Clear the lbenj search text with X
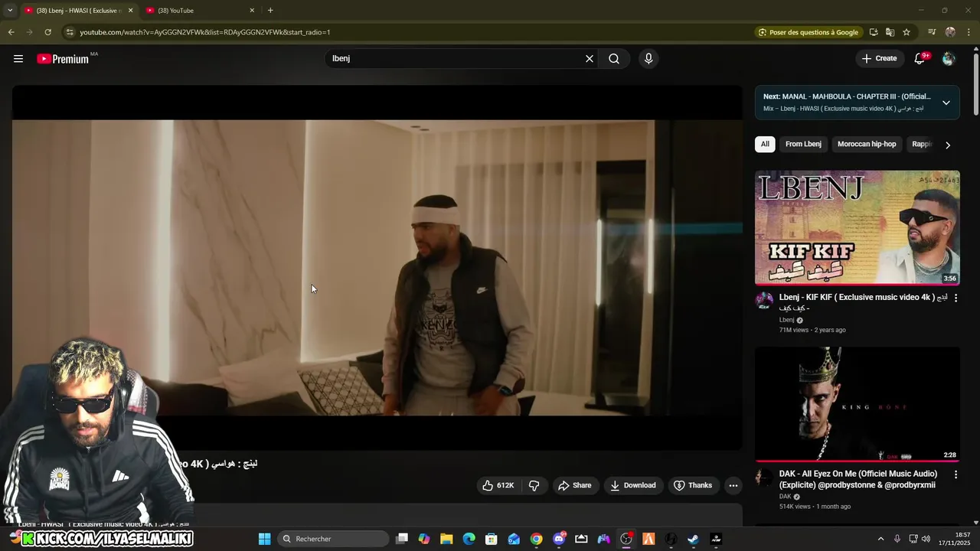The width and height of the screenshot is (980, 551). coord(590,59)
